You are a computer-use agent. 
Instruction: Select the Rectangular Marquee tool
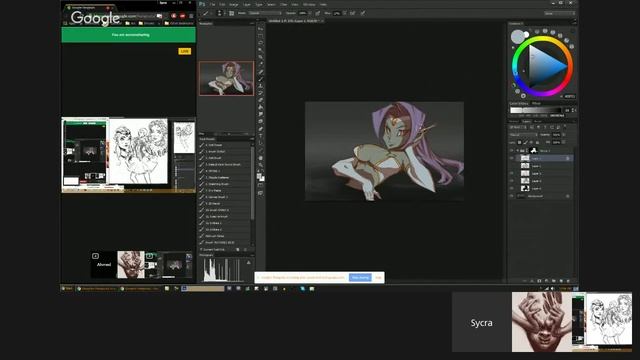pos(260,36)
